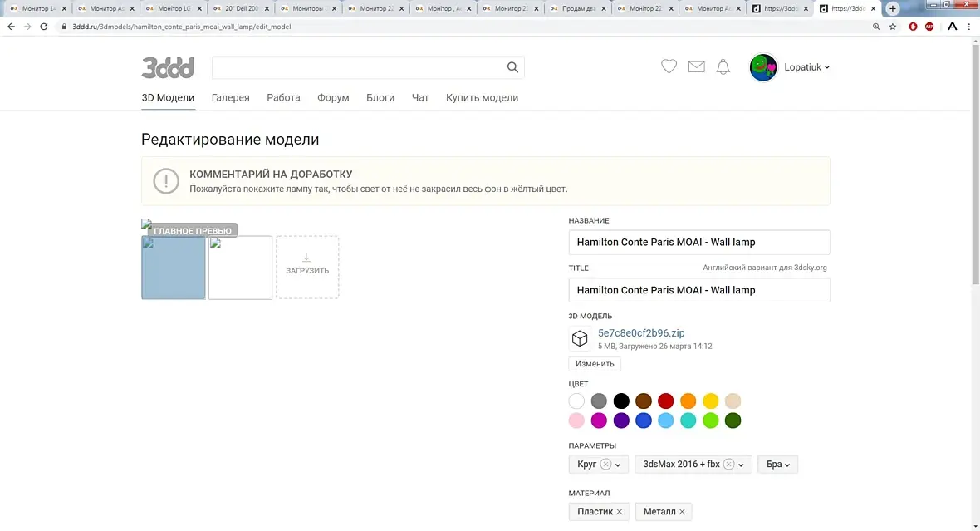Open the Форум section
980x531 pixels.
(x=333, y=97)
